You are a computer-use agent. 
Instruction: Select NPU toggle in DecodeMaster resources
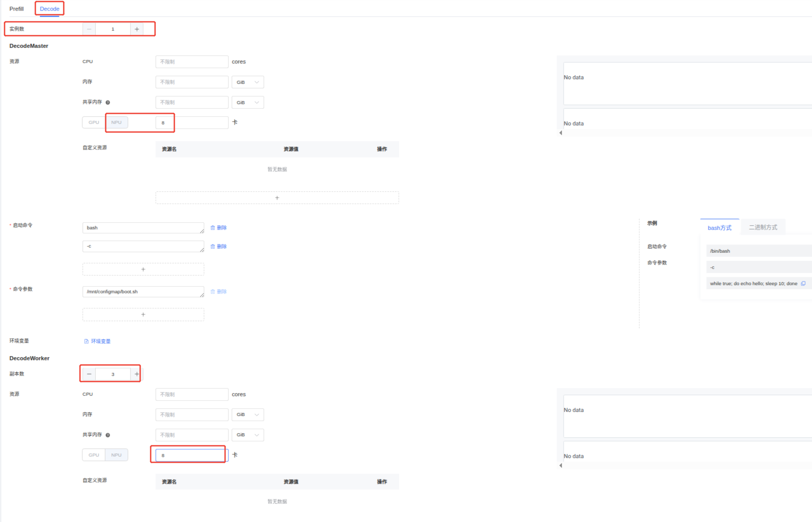(116, 122)
